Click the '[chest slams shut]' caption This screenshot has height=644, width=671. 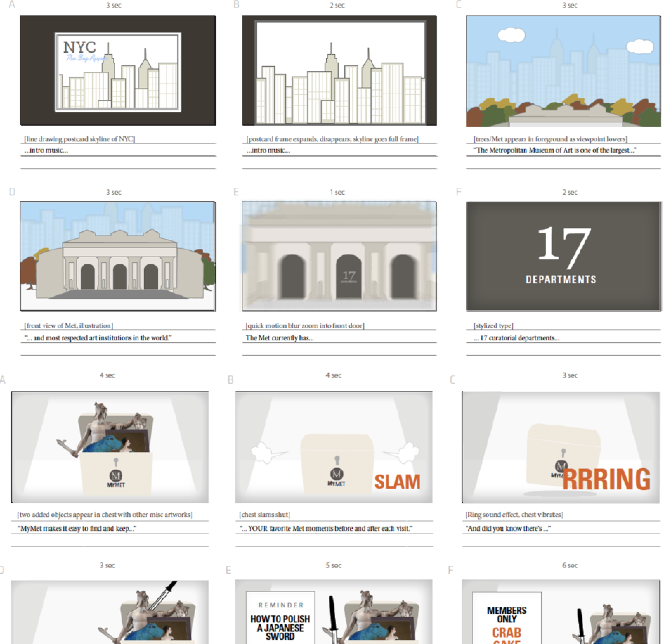tap(265, 515)
